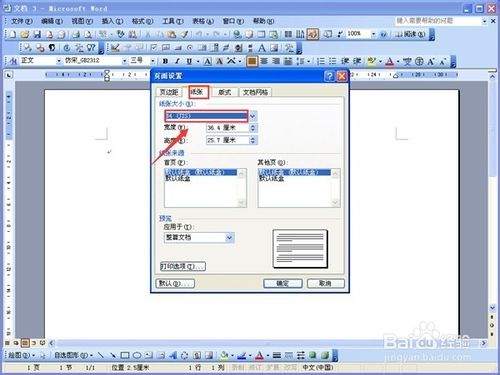
Task: Click the Insert WordArt icon in Drawing toolbar
Action: (x=172, y=355)
